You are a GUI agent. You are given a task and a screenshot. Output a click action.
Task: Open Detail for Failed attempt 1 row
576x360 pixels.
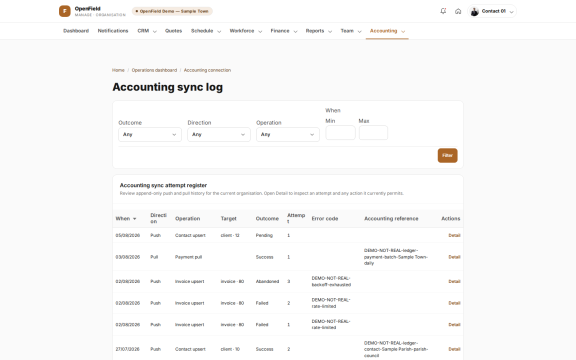point(454,325)
